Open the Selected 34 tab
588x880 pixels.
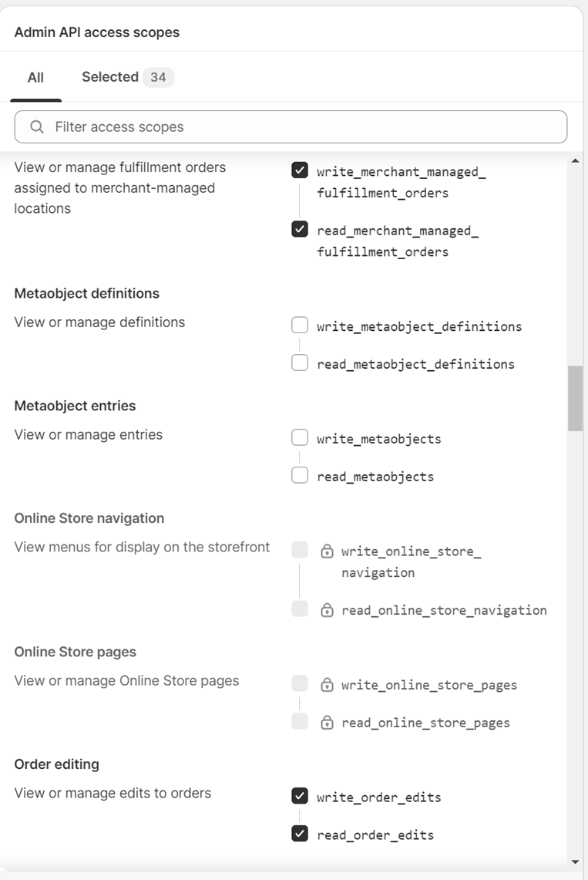128,77
